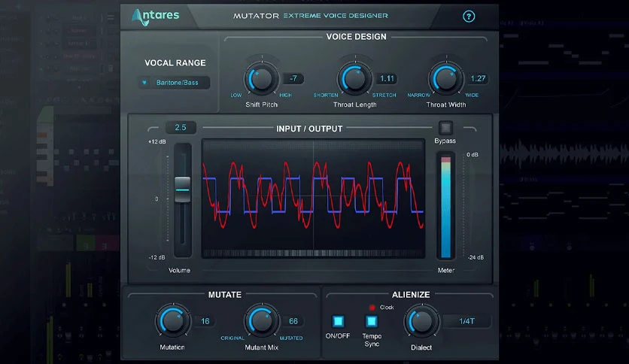Click the Alienize Dialect knob
The image size is (629, 364).
tap(421, 321)
